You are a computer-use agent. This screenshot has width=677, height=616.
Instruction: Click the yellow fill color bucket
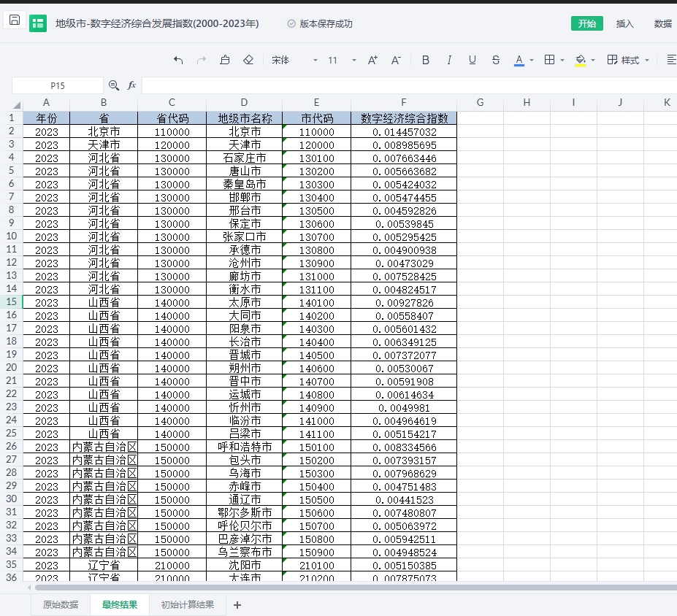[x=581, y=60]
